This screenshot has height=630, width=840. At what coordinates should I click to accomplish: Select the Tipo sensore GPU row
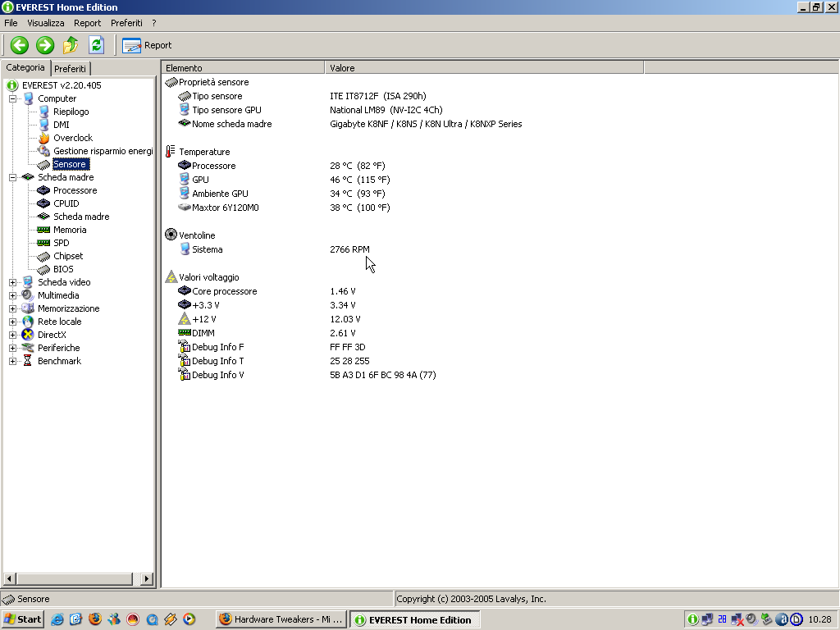tap(310, 110)
